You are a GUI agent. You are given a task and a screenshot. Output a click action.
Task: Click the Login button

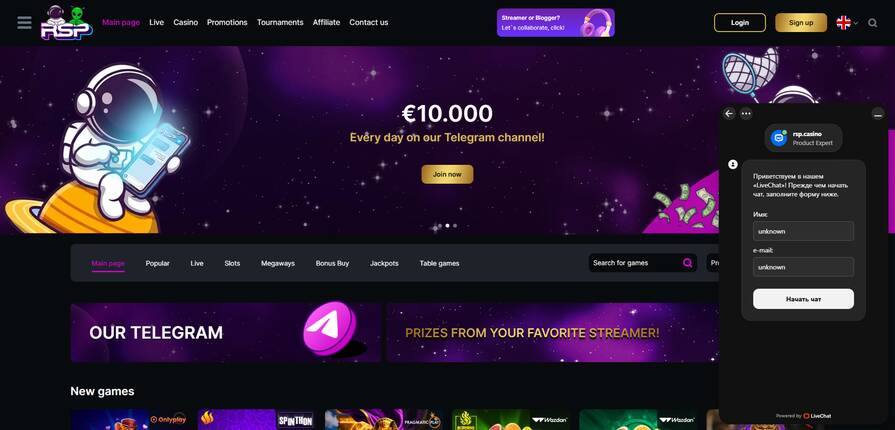click(x=740, y=23)
